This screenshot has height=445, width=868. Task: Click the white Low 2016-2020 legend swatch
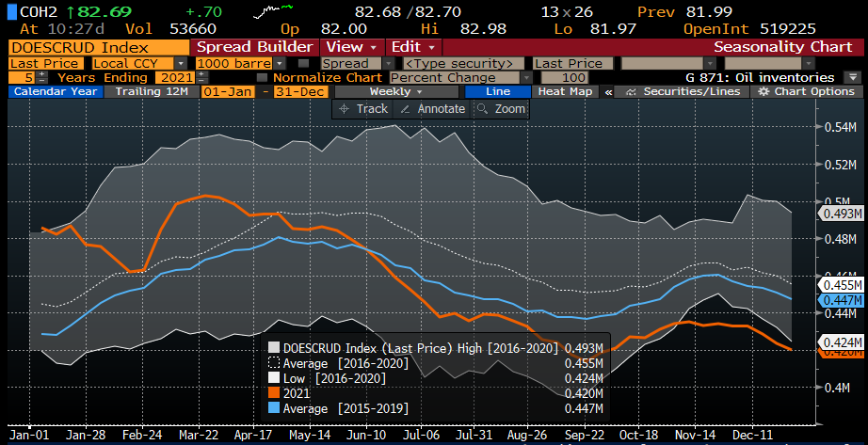(273, 378)
